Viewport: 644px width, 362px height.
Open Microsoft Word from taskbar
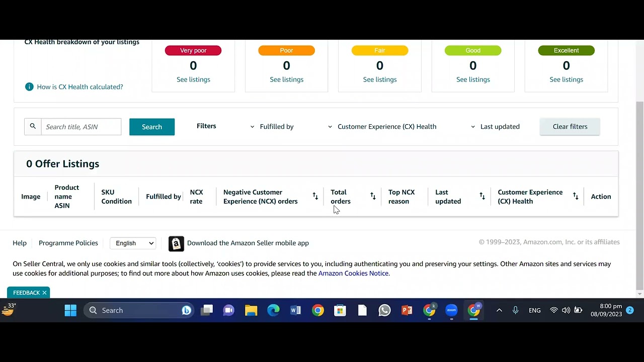(295, 310)
